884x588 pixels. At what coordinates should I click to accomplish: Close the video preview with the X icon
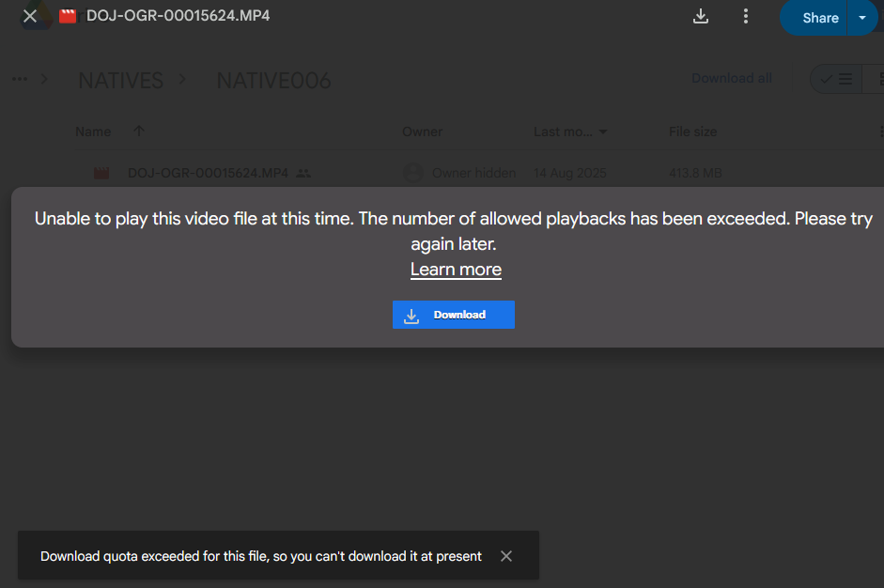[30, 16]
